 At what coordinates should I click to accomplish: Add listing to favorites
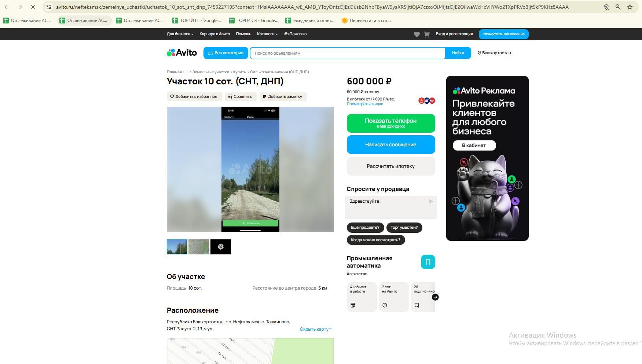click(194, 97)
